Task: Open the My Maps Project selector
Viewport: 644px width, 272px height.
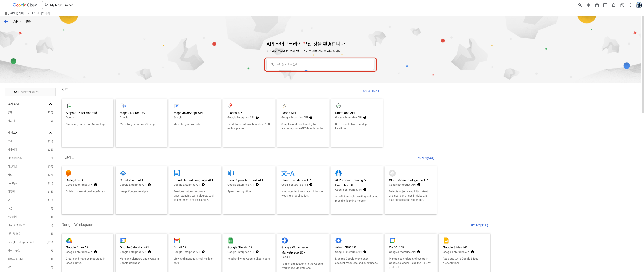Action: [x=59, y=5]
